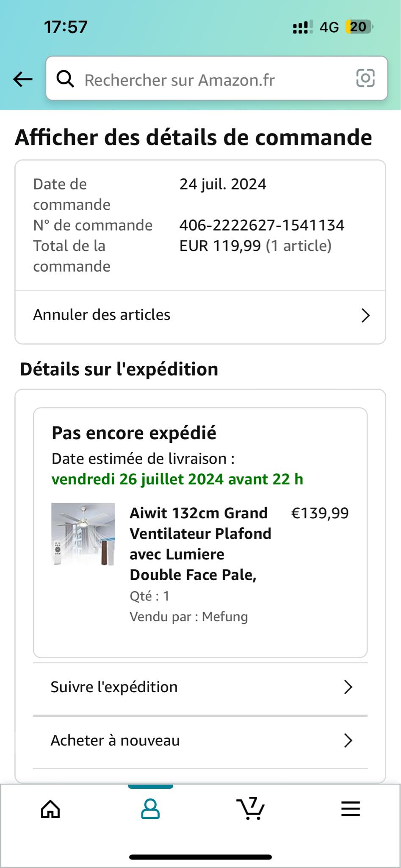
Task: Select Annuler des articles row
Action: pyautogui.click(x=200, y=315)
